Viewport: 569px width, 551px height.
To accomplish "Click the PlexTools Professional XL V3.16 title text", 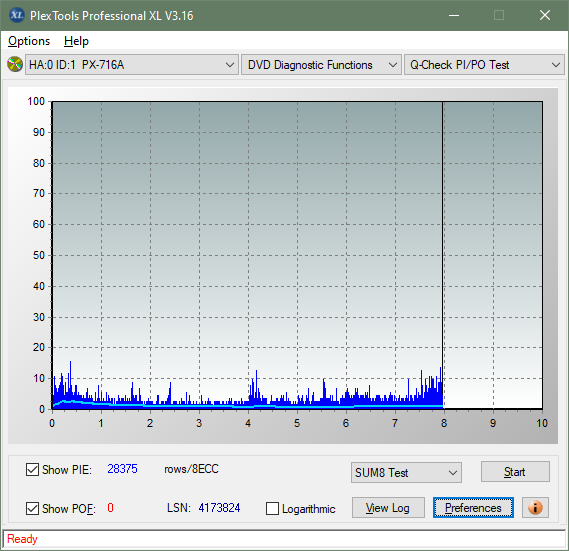I will pos(112,16).
